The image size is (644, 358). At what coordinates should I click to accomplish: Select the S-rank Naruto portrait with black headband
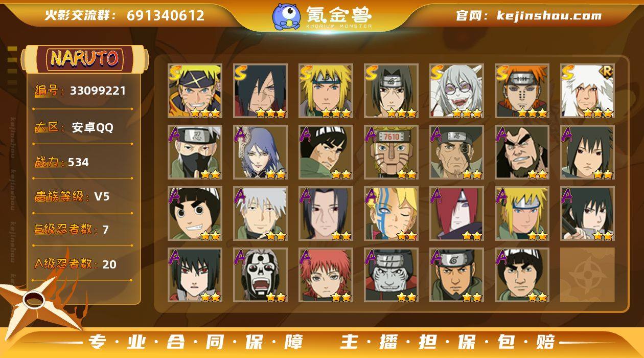coord(195,91)
